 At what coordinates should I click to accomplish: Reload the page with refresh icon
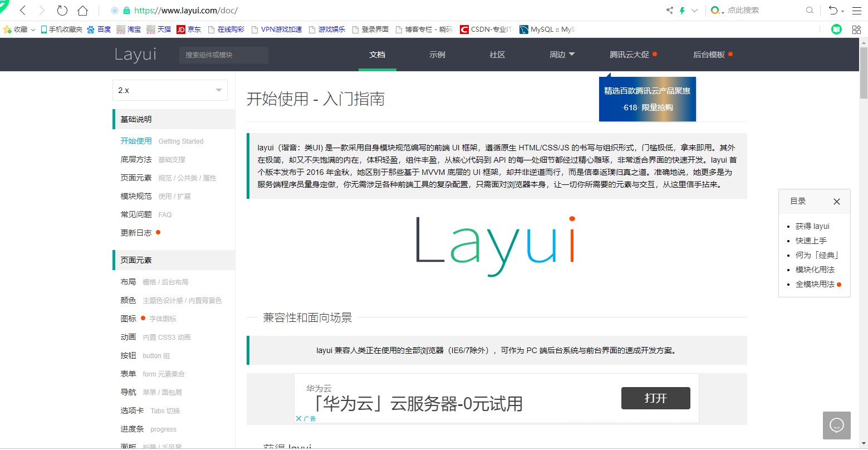(62, 10)
